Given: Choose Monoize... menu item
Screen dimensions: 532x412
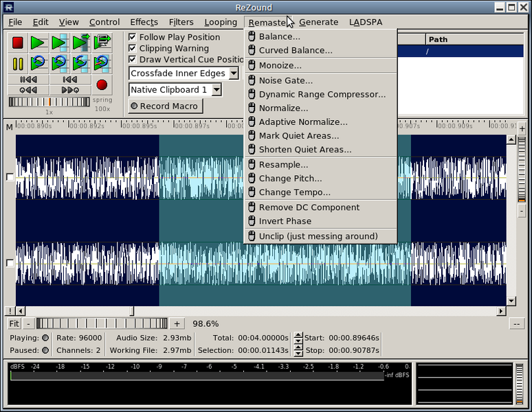Looking at the screenshot, I should point(320,65).
